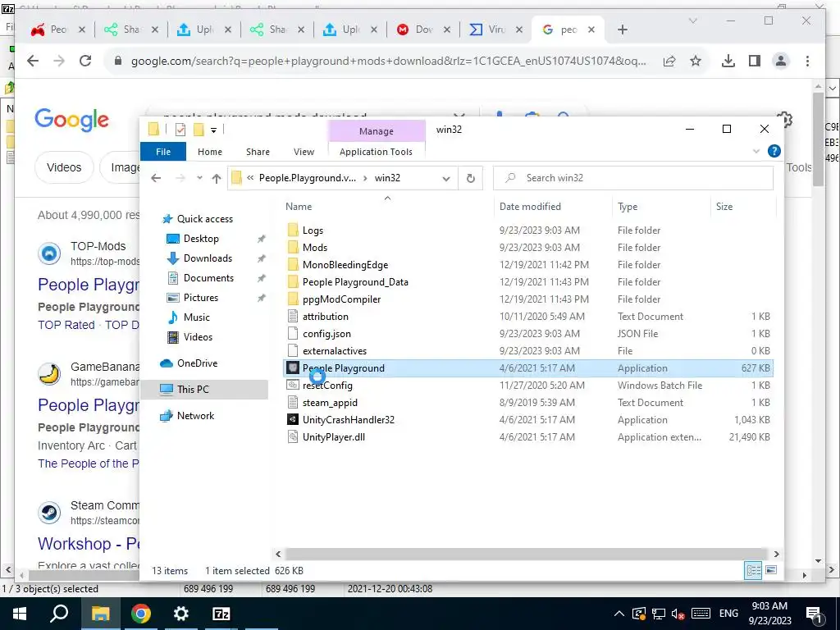
Task: Open the File menu in Explorer
Action: pos(163,152)
